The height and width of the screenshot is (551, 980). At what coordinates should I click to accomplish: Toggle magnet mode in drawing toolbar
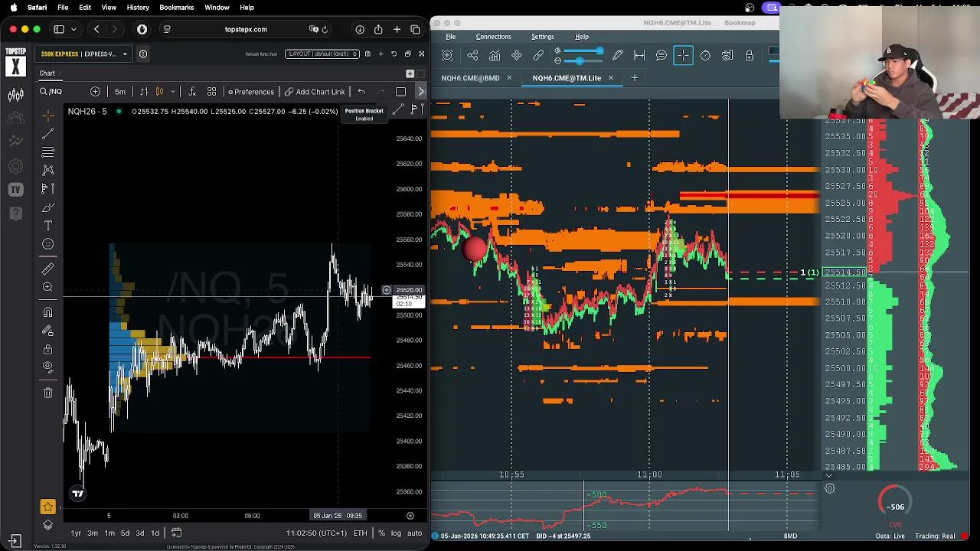(48, 312)
